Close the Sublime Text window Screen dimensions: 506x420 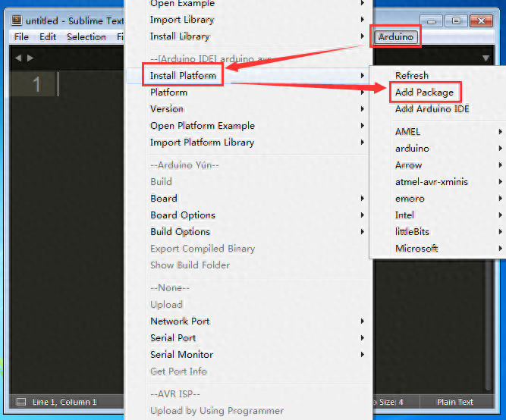pos(481,21)
